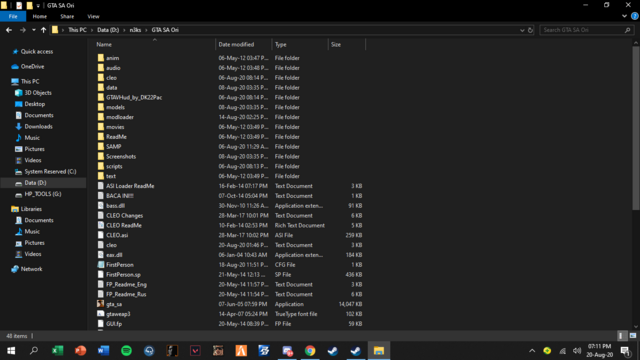Image resolution: width=640 pixels, height=360 pixels.
Task: Navigate to n3ks in breadcrumb
Action: point(135,30)
